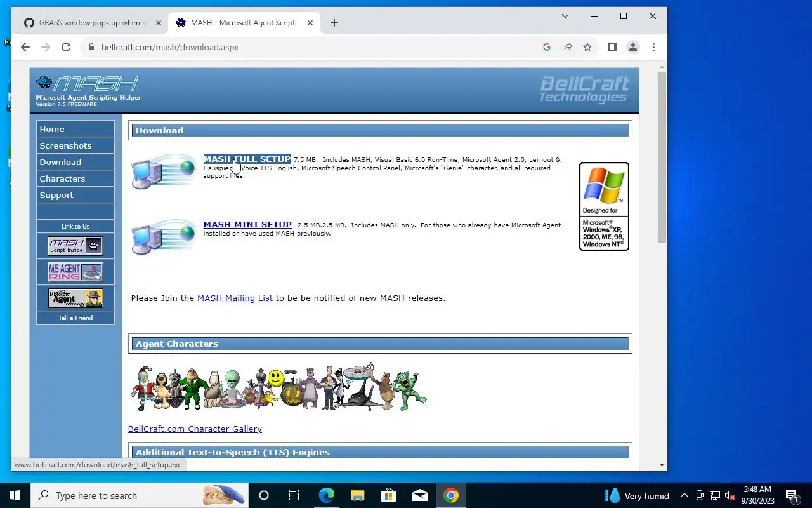Click the computer icon beside MASH Full Setup
The width and height of the screenshot is (812, 508).
click(163, 171)
